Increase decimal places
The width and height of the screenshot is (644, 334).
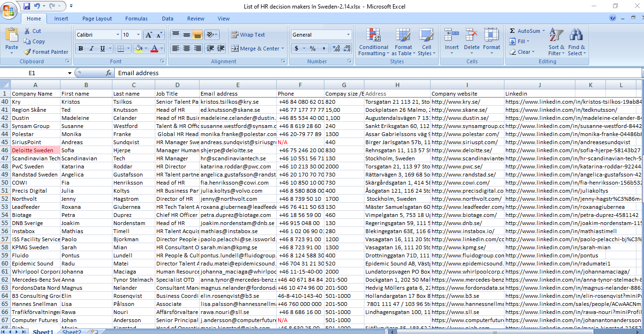pos(336,49)
